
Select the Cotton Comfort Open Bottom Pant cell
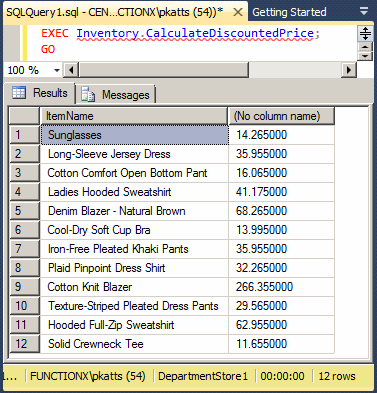click(135, 173)
